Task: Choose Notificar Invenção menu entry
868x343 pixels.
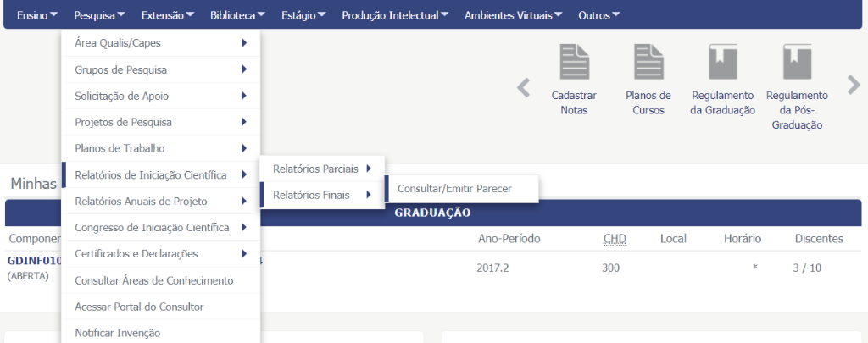Action: [x=117, y=333]
